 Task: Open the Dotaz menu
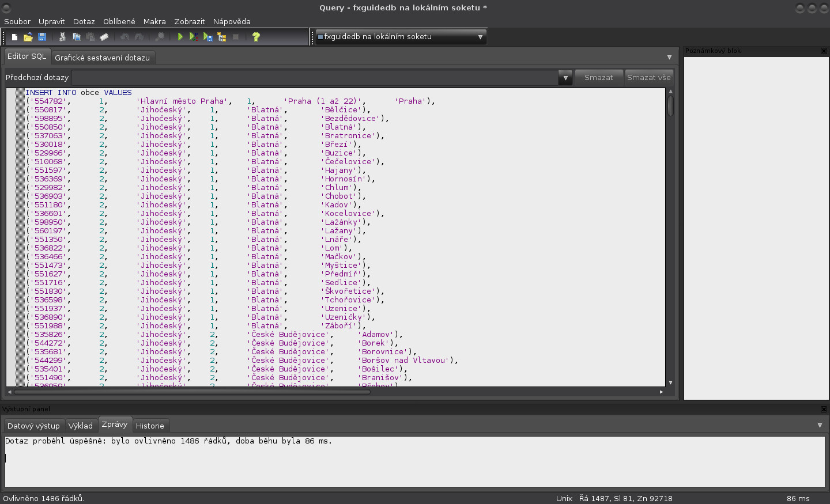[x=84, y=21]
